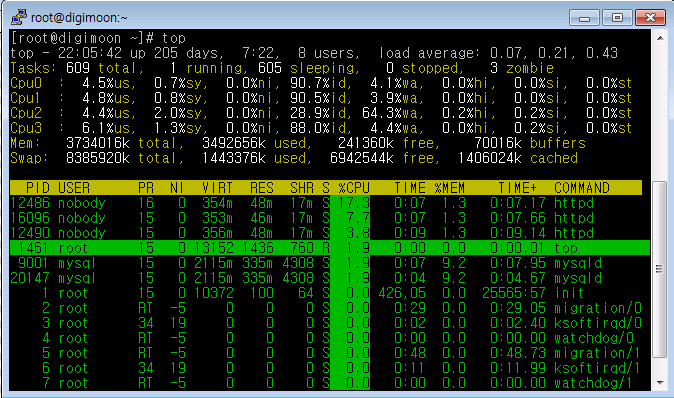This screenshot has height=398, width=674.
Task: Click the root@digimoon window title text
Action: [79, 18]
